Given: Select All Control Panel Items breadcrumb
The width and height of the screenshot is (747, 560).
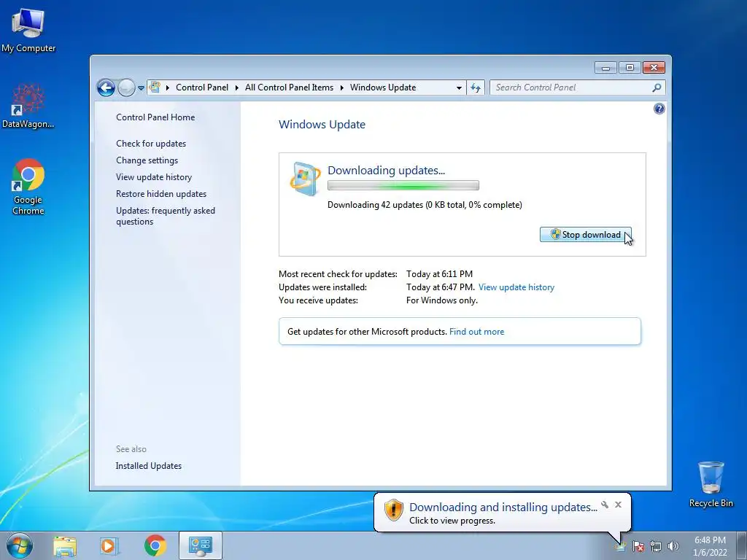Looking at the screenshot, I should coord(289,87).
